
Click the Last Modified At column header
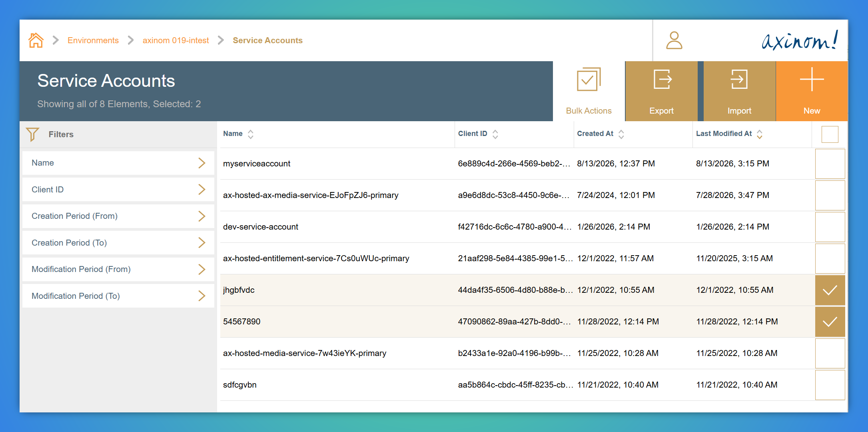pos(724,134)
